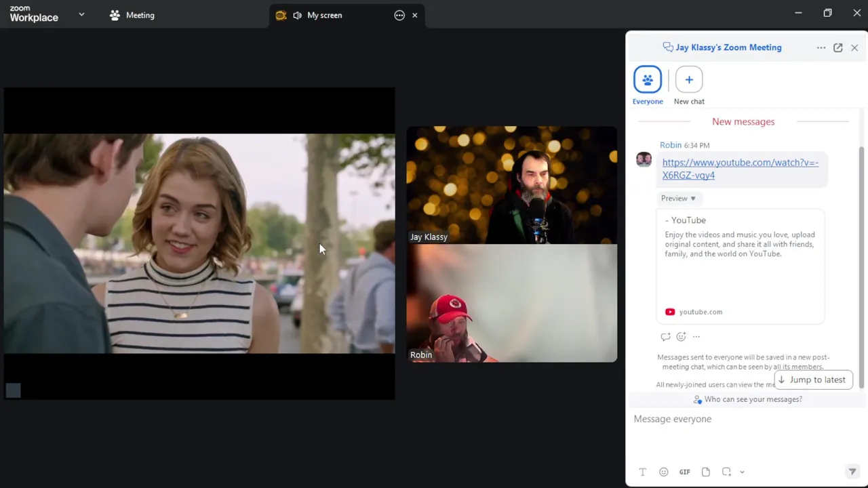868x488 pixels.
Task: Select Jay Klassy's video tile
Action: (x=512, y=185)
